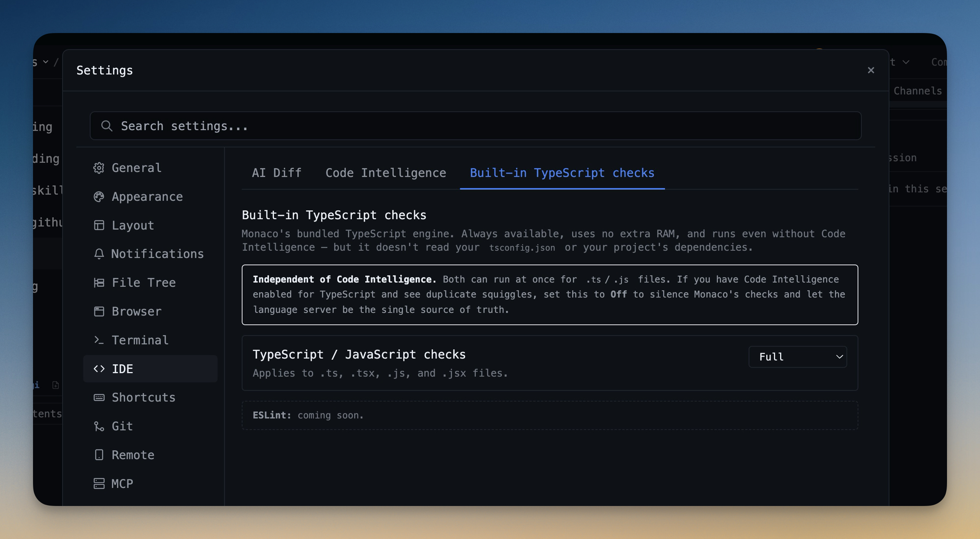980x539 pixels.
Task: Click the Shortcuts keyboard icon
Action: [x=99, y=397]
